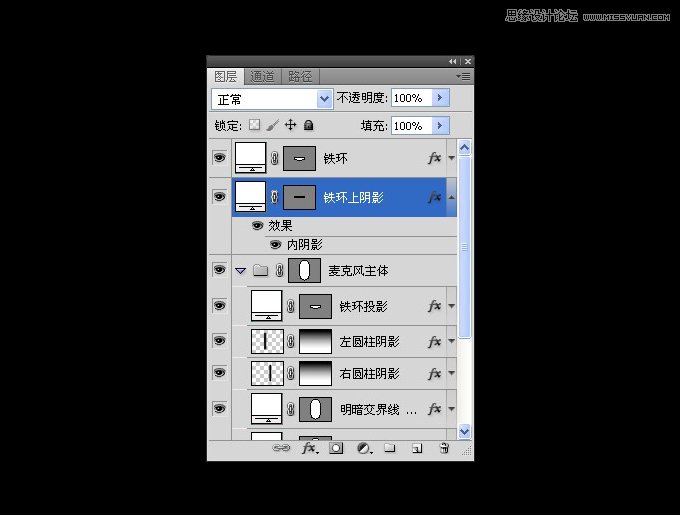This screenshot has width=680, height=515.
Task: Add layer mask button at panel bottom
Action: pyautogui.click(x=336, y=448)
